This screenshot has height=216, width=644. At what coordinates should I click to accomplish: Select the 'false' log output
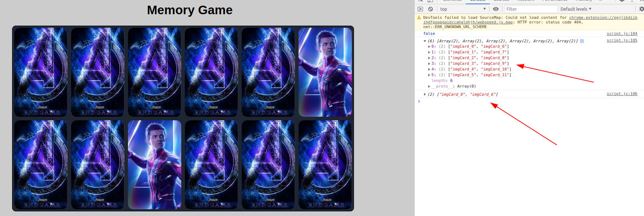[x=429, y=33]
